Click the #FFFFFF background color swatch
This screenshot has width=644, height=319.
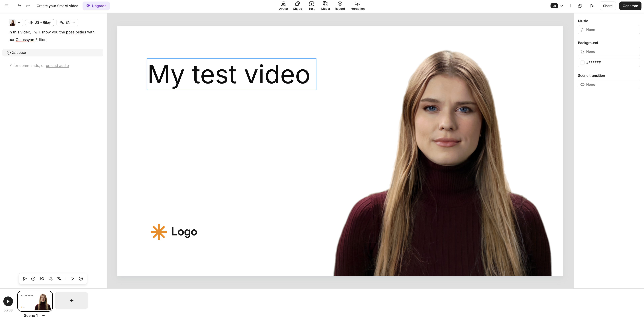click(x=582, y=63)
